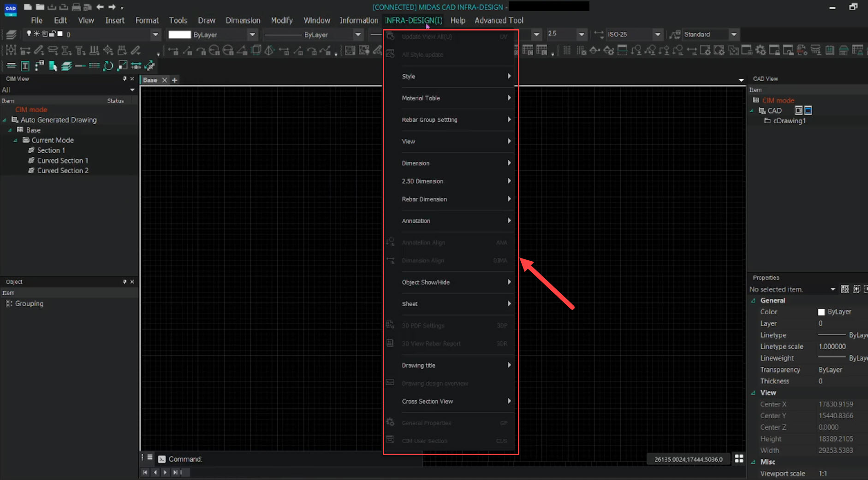Click the text style icon beside Standard
Viewport: 868px width, 480px height.
click(675, 34)
